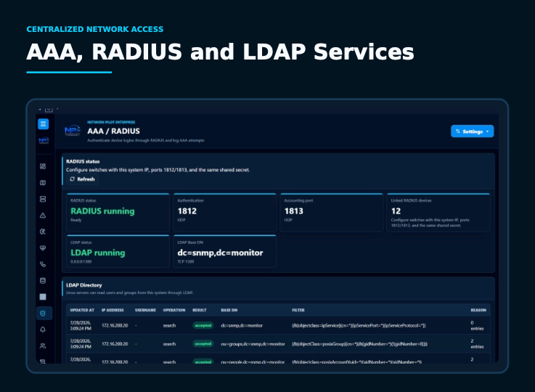Open the database cylinder icon in sidebar
This screenshot has height=392, width=535.
coord(43,280)
